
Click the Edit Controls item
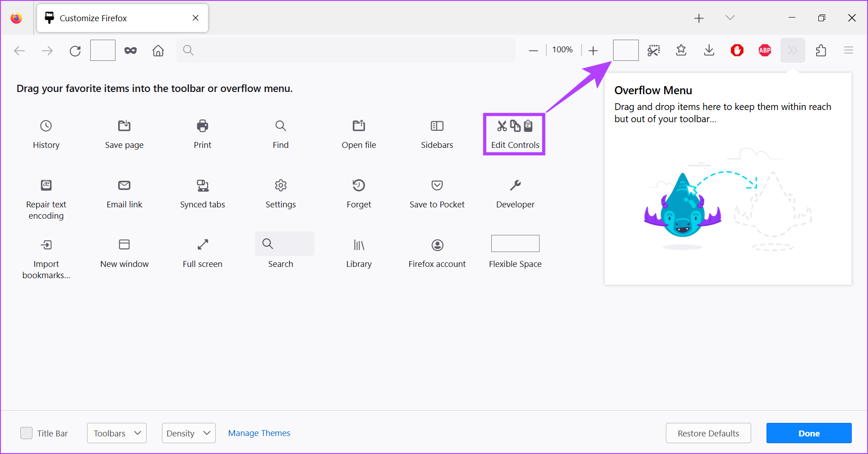coord(515,134)
